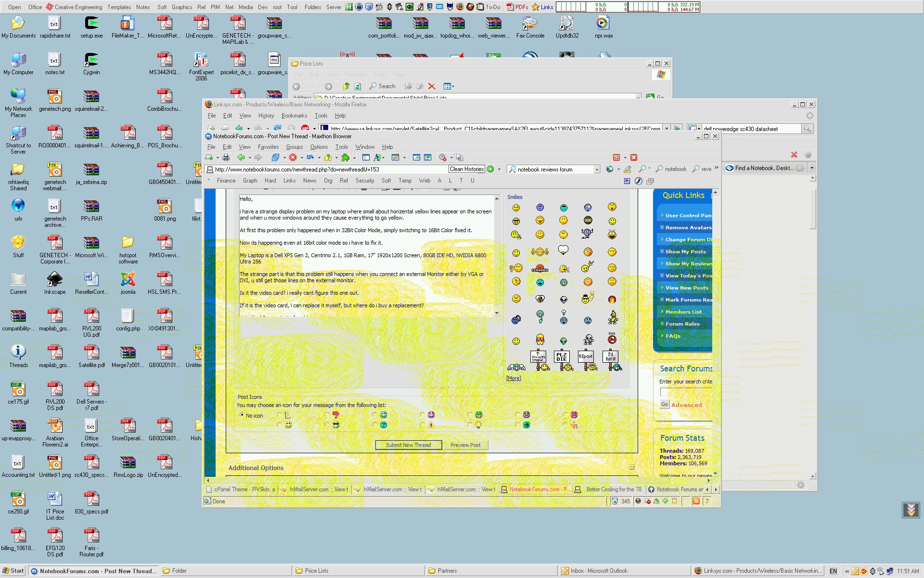Open the Firefox tab list dropdown arrow
Viewport: 924px width, 578px height.
(812, 168)
